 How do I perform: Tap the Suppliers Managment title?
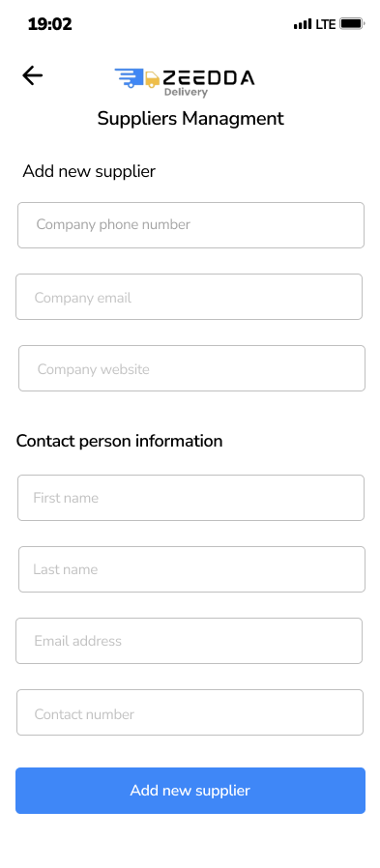coord(190,119)
